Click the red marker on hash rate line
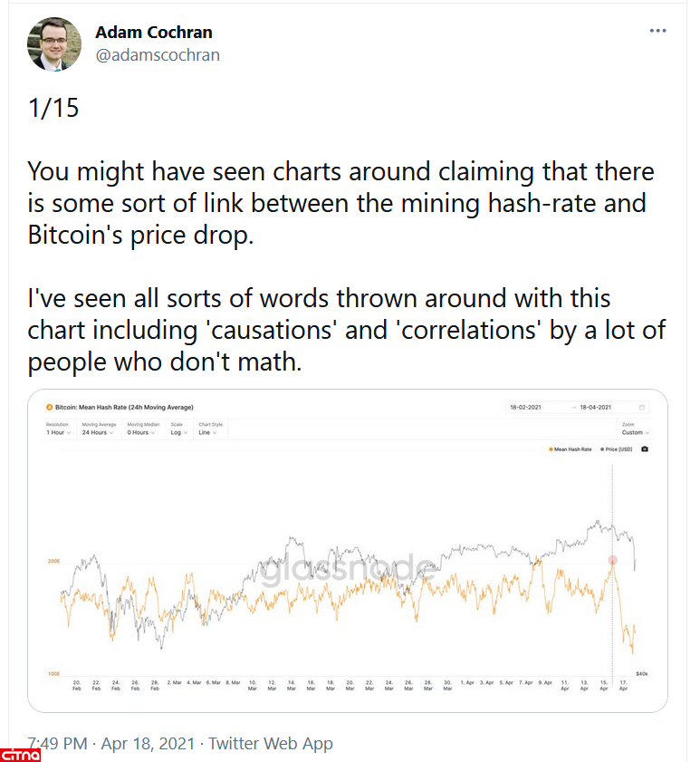The height and width of the screenshot is (762, 700). (x=613, y=562)
